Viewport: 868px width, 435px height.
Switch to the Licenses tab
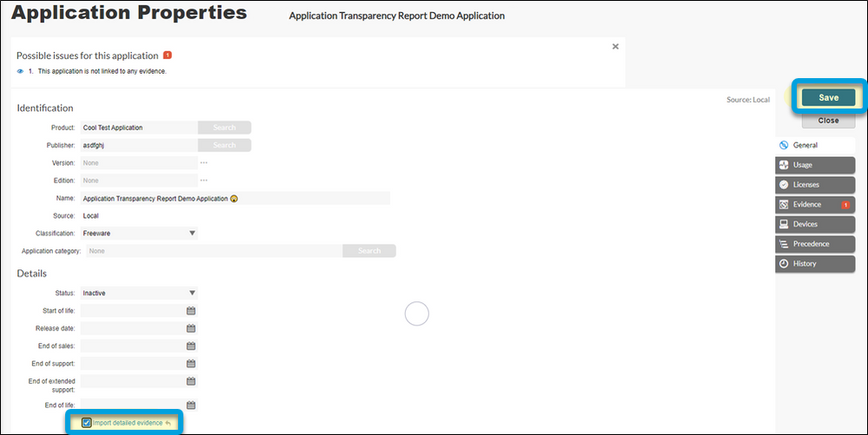point(815,185)
